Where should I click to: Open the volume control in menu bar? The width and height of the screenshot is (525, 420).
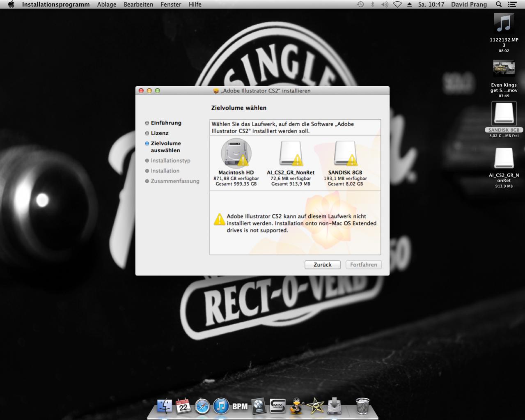385,5
